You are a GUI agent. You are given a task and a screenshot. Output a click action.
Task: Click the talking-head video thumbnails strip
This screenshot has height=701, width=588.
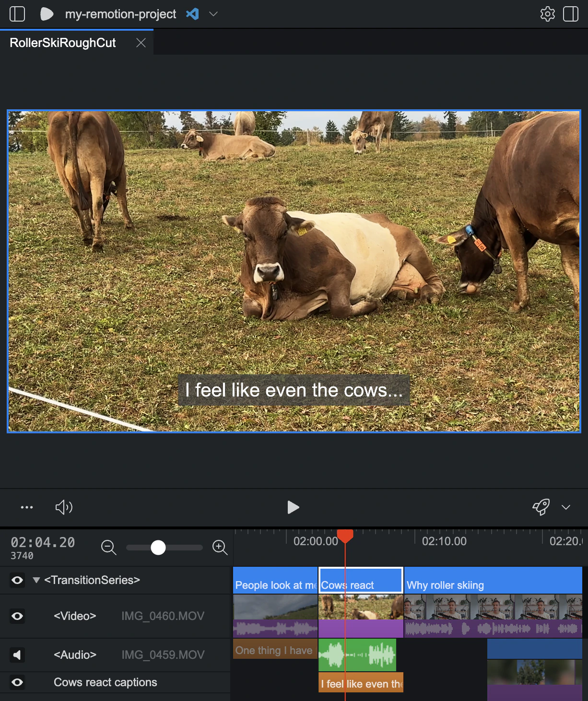pos(493,607)
